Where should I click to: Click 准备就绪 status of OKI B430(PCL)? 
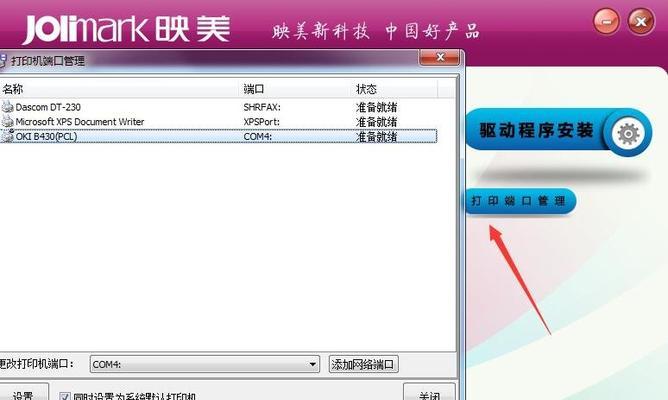click(377, 137)
